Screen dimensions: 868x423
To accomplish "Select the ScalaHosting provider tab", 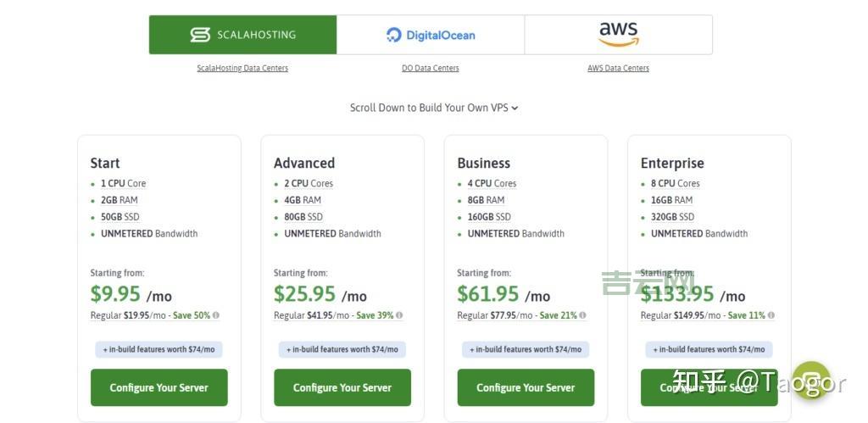I will point(242,35).
